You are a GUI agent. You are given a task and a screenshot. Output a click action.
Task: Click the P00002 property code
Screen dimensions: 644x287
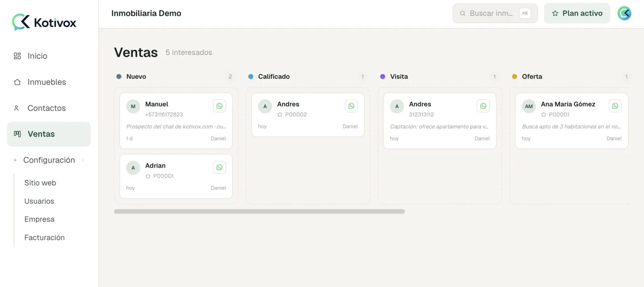click(296, 115)
